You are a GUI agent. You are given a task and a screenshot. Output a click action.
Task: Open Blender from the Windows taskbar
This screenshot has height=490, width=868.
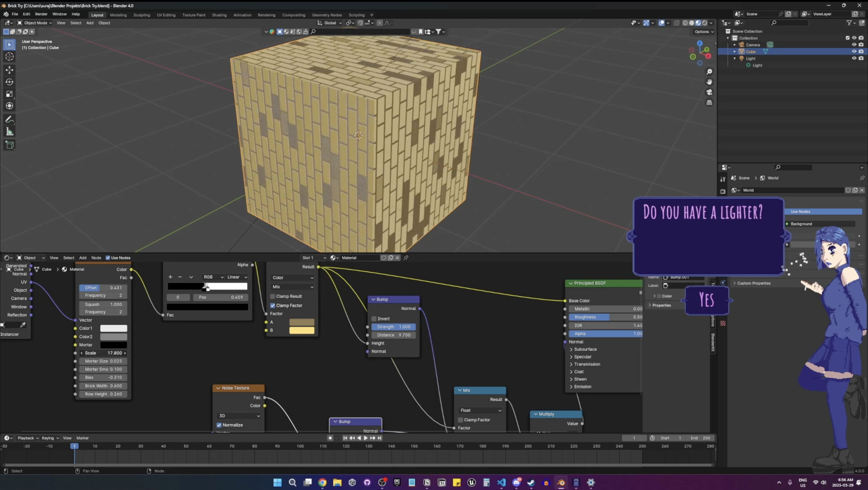coord(561,482)
